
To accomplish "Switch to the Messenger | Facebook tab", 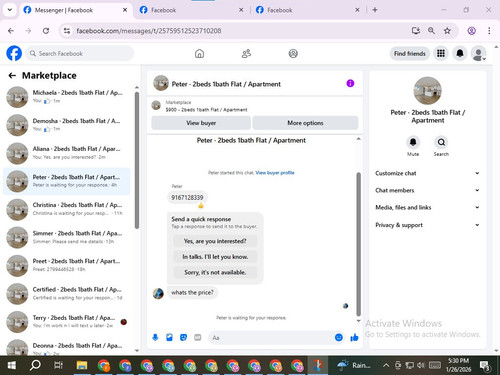I will [75, 10].
